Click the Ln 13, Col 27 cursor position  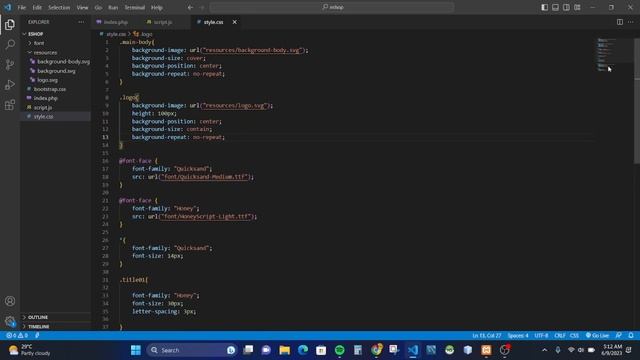click(487, 336)
